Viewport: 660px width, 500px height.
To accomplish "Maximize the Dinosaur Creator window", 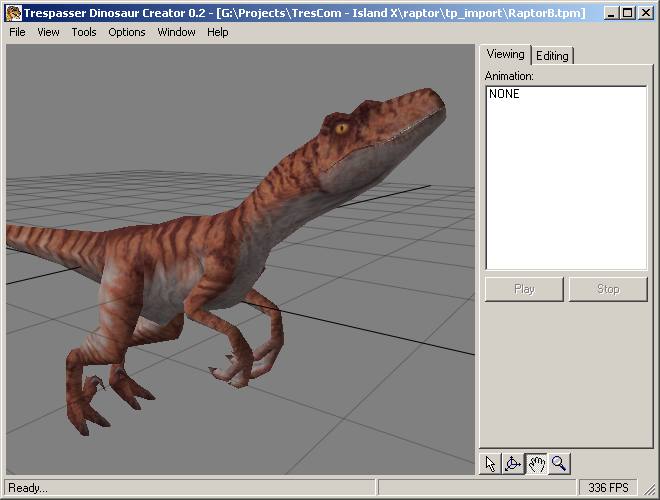I will pos(627,13).
